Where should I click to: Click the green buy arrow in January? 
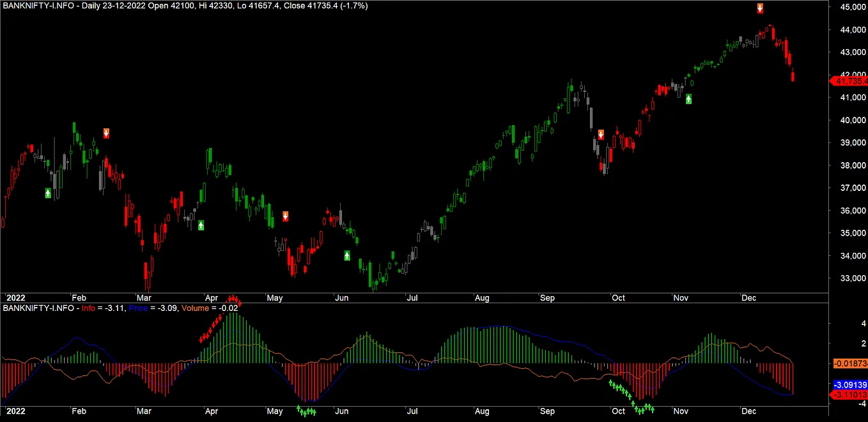click(48, 193)
